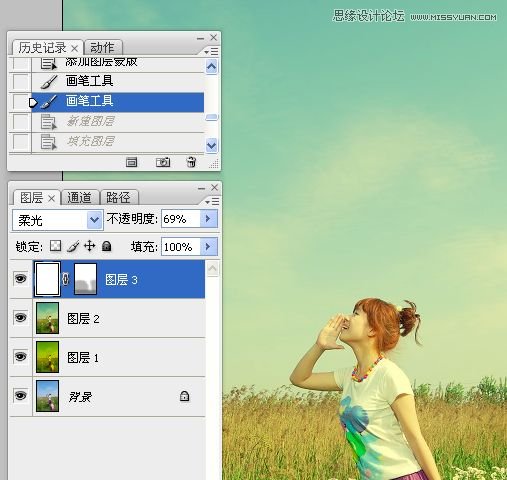507x480 pixels.
Task: Hide the 图层 2 layer eye
Action: [x=21, y=318]
